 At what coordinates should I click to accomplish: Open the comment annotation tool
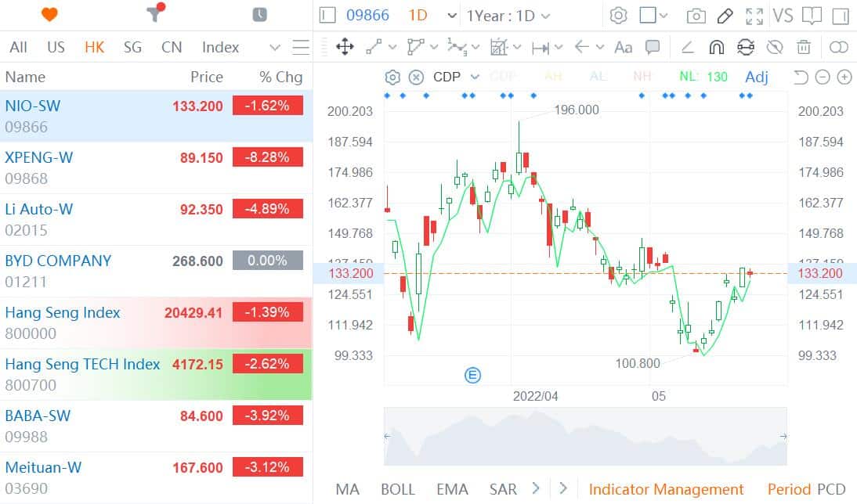click(652, 47)
